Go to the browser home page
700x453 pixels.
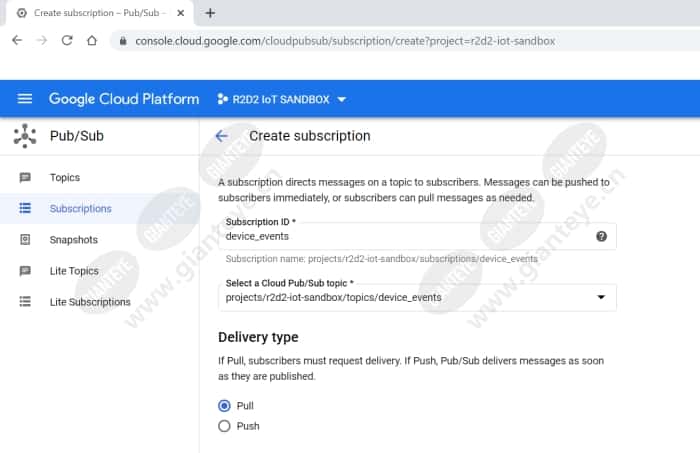92,41
